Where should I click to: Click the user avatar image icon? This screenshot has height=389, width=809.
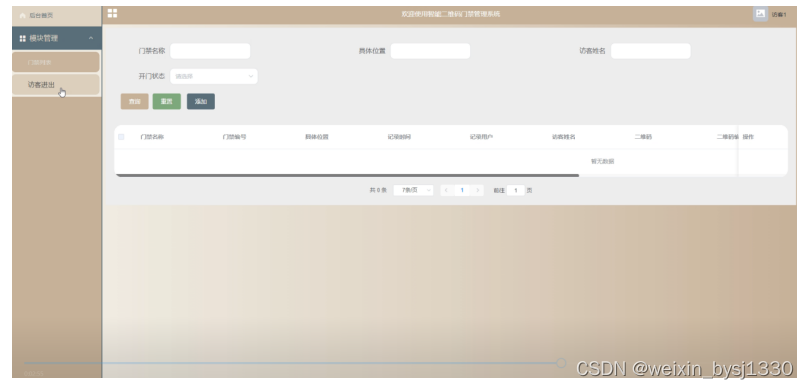click(760, 14)
